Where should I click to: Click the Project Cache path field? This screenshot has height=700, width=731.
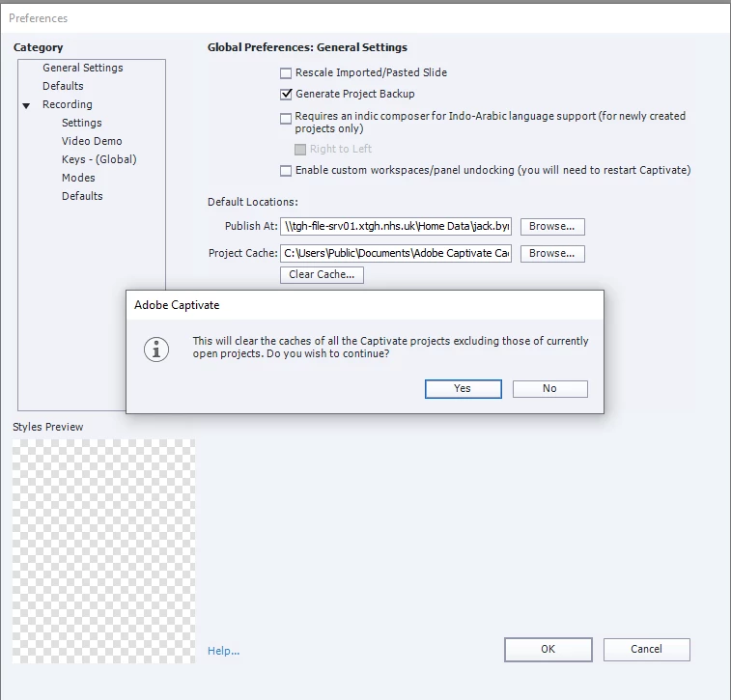tap(396, 254)
